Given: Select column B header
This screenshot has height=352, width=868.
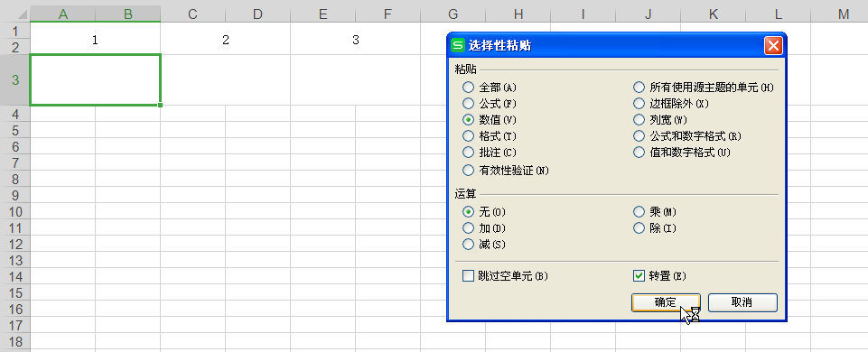Looking at the screenshot, I should click(128, 14).
